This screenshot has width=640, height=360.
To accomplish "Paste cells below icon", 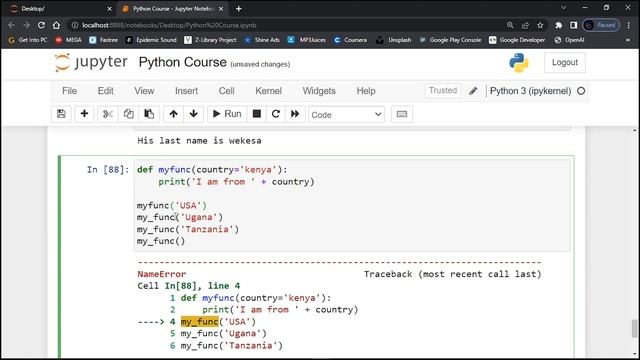I will [149, 114].
